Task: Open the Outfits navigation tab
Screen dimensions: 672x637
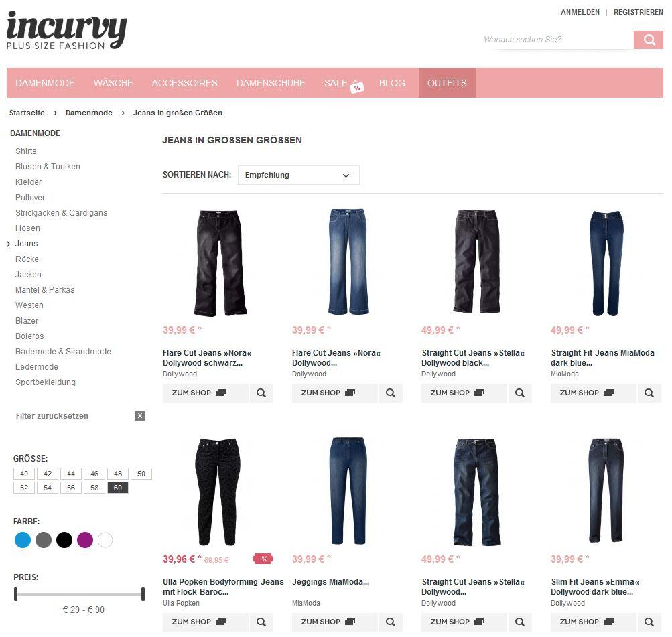Action: pyautogui.click(x=447, y=83)
